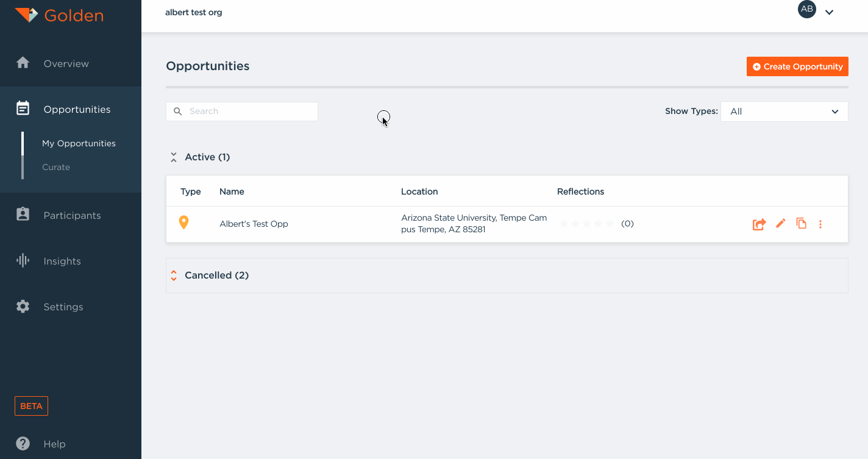Open the three-dot more options menu

pyautogui.click(x=820, y=224)
